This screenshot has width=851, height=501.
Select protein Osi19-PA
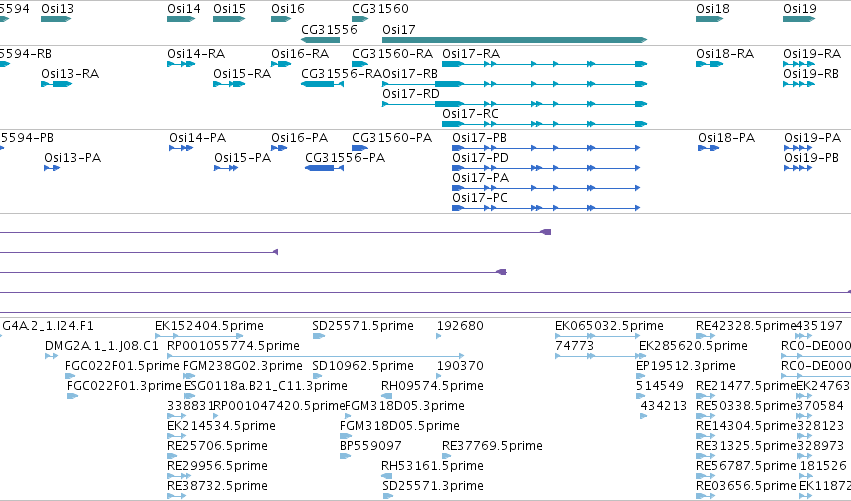pos(798,148)
